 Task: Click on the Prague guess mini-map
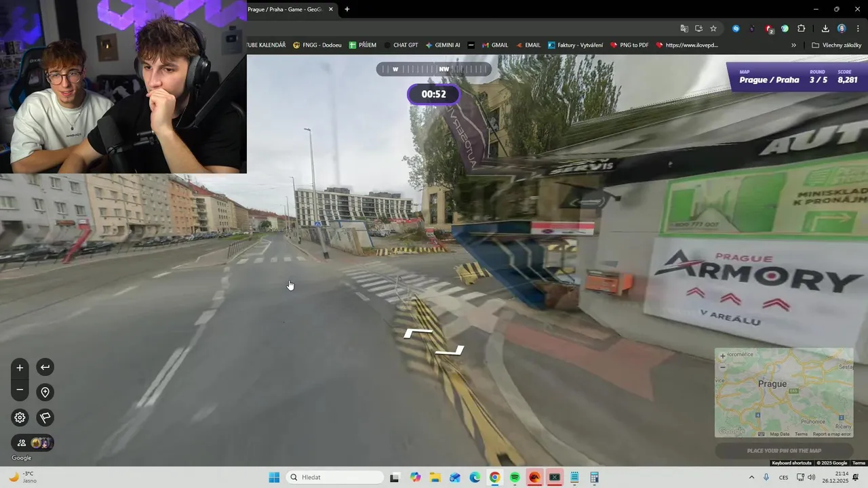pyautogui.click(x=784, y=392)
